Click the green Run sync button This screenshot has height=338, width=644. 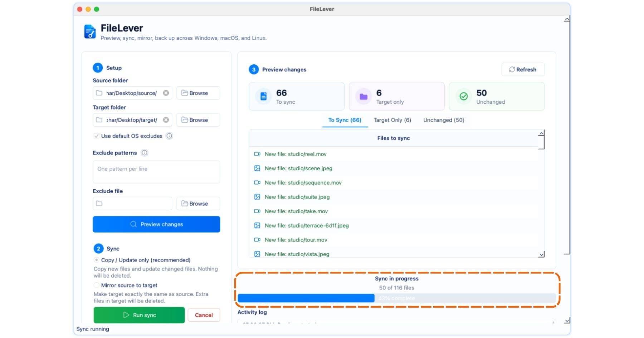click(x=139, y=315)
